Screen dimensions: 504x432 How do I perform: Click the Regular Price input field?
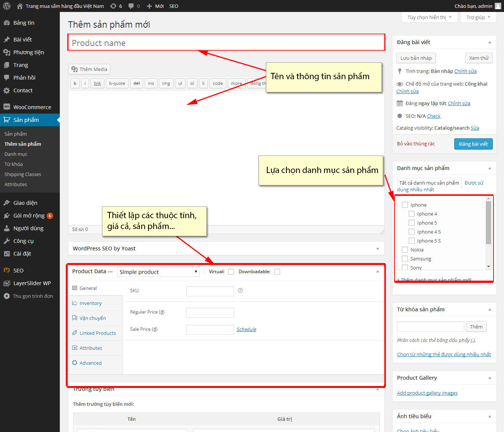[x=210, y=312]
